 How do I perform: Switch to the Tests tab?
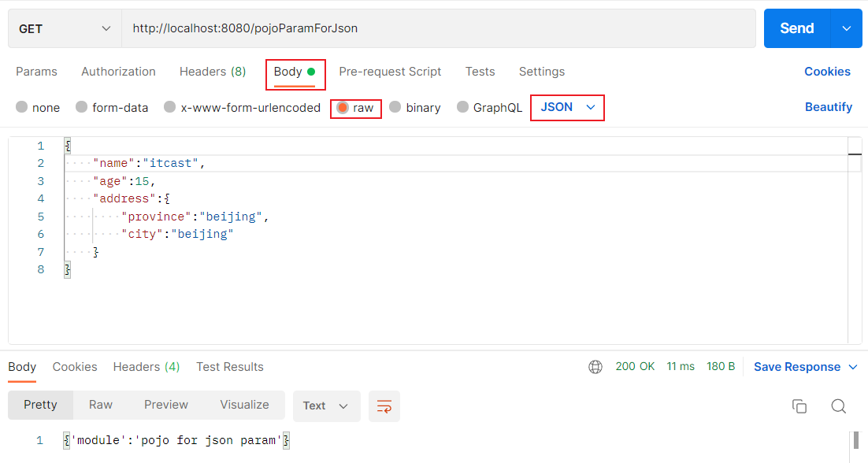click(x=480, y=72)
